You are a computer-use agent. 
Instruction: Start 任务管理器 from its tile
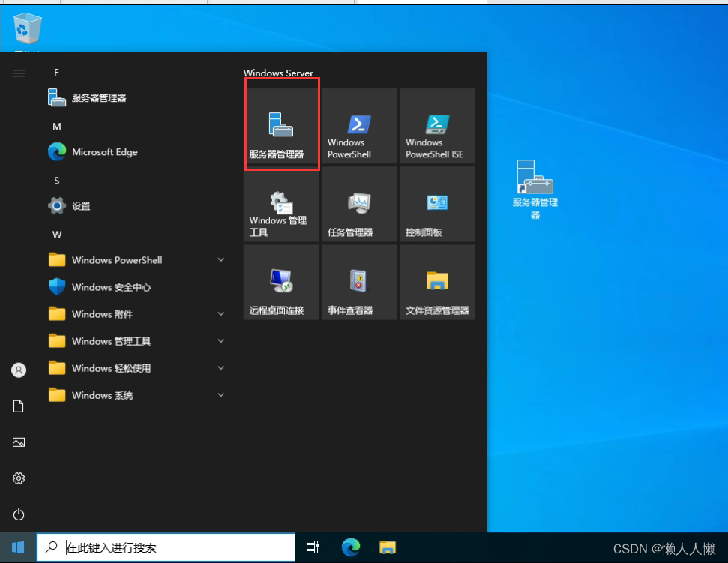[358, 204]
